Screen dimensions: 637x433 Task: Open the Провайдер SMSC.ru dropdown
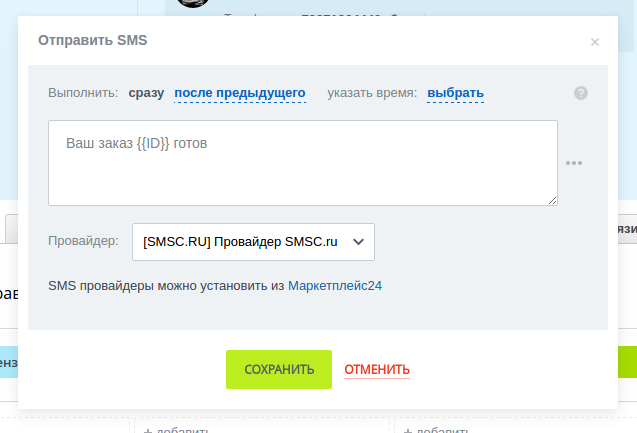click(x=253, y=241)
